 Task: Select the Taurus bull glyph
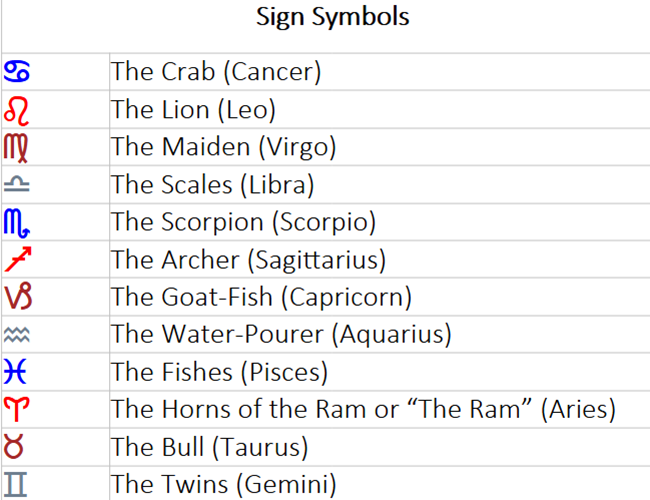click(17, 447)
